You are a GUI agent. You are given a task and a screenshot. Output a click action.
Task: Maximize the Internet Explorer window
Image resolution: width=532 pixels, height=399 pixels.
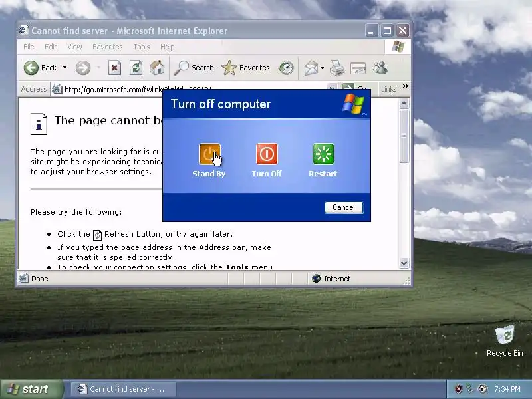387,31
